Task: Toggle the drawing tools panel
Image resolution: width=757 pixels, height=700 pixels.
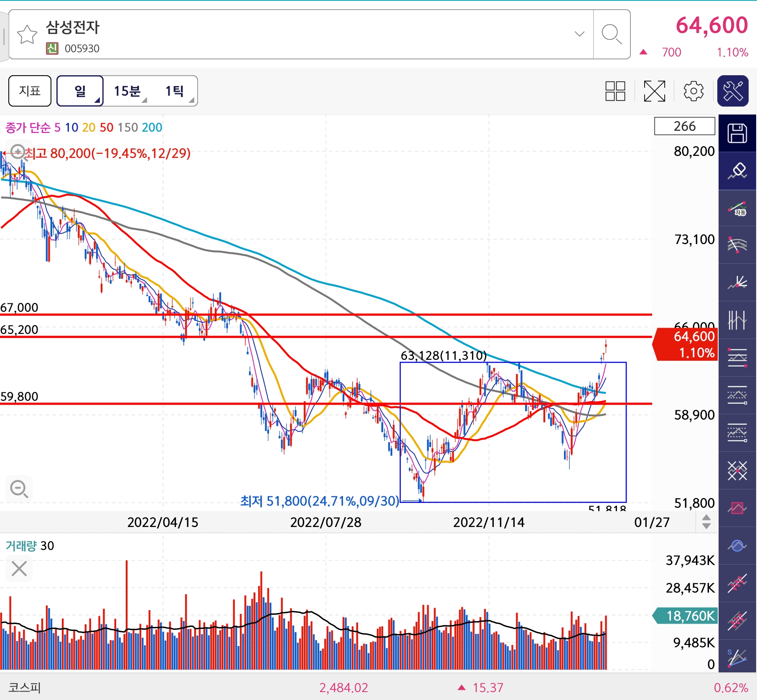Action: tap(733, 91)
